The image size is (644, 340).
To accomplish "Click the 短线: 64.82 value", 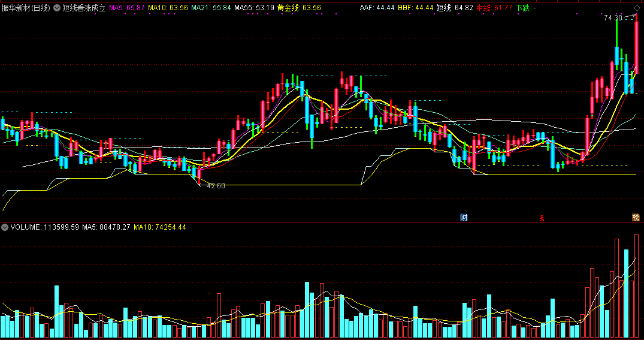I will 455,8.
